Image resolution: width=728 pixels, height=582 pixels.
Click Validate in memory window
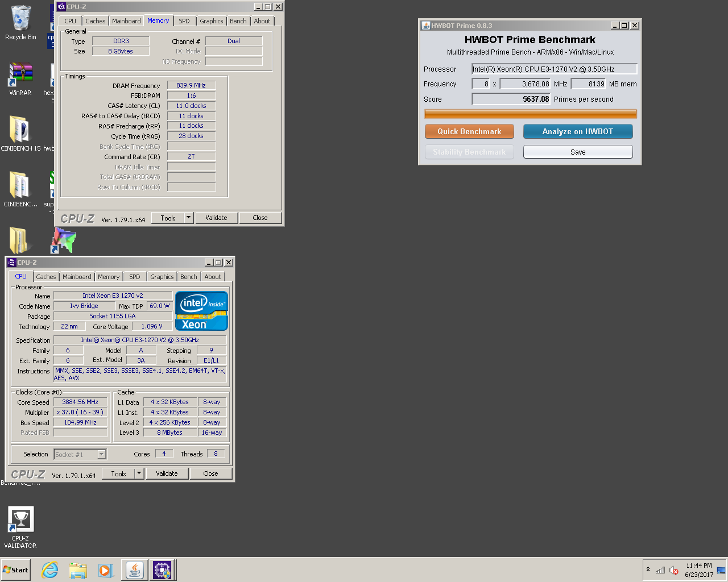coord(216,218)
